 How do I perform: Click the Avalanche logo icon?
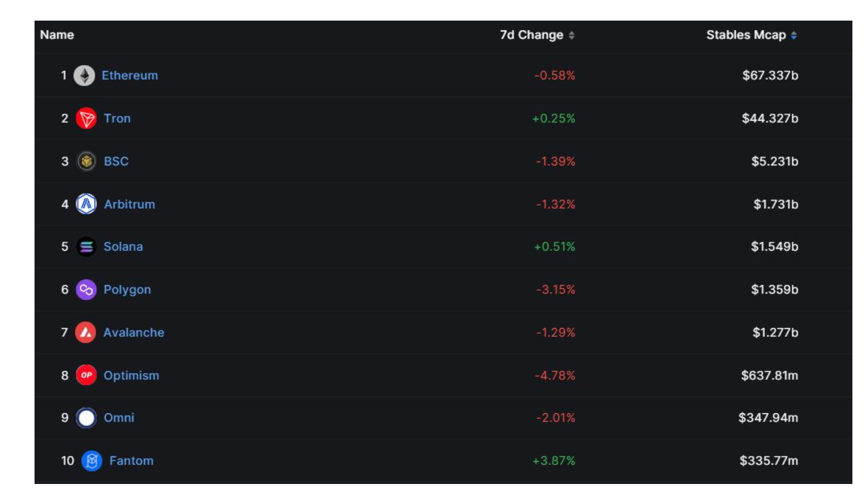pyautogui.click(x=86, y=332)
